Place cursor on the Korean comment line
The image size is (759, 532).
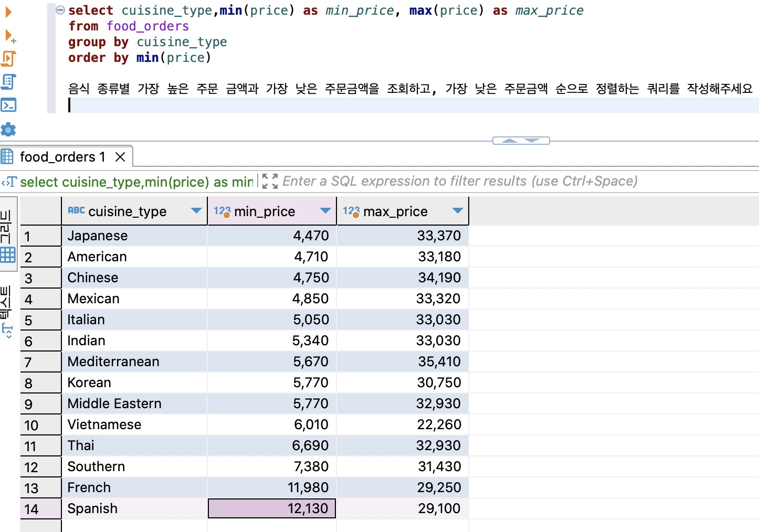pyautogui.click(x=410, y=89)
